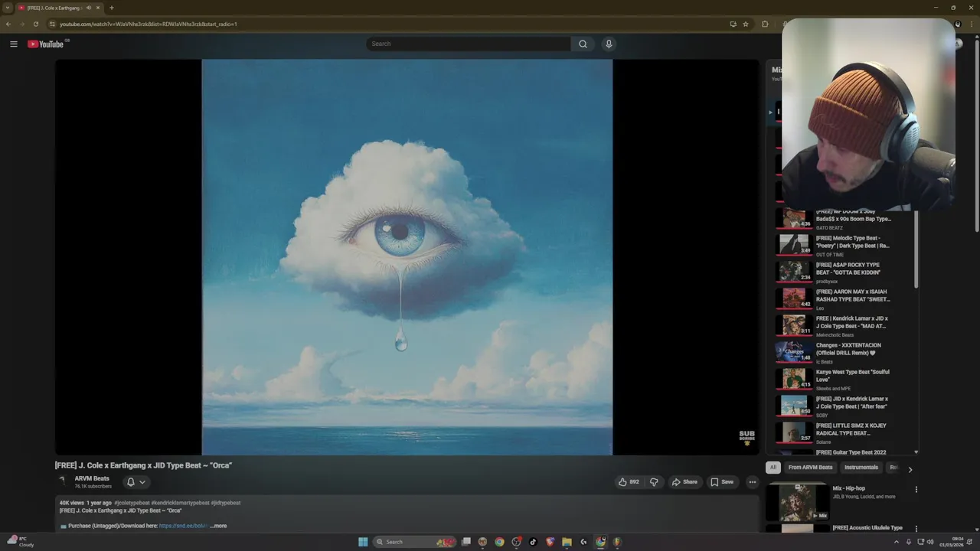Select the Instrumentals filter chip

click(861, 468)
